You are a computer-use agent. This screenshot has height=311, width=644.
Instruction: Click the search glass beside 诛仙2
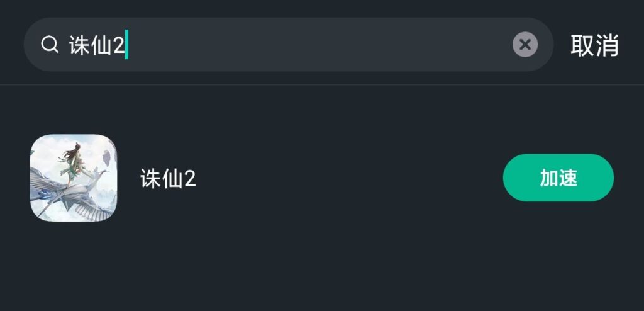49,45
